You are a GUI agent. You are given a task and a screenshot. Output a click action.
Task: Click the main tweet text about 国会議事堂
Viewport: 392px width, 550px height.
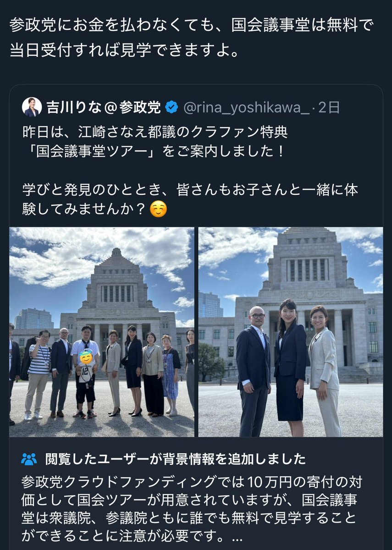pyautogui.click(x=192, y=38)
